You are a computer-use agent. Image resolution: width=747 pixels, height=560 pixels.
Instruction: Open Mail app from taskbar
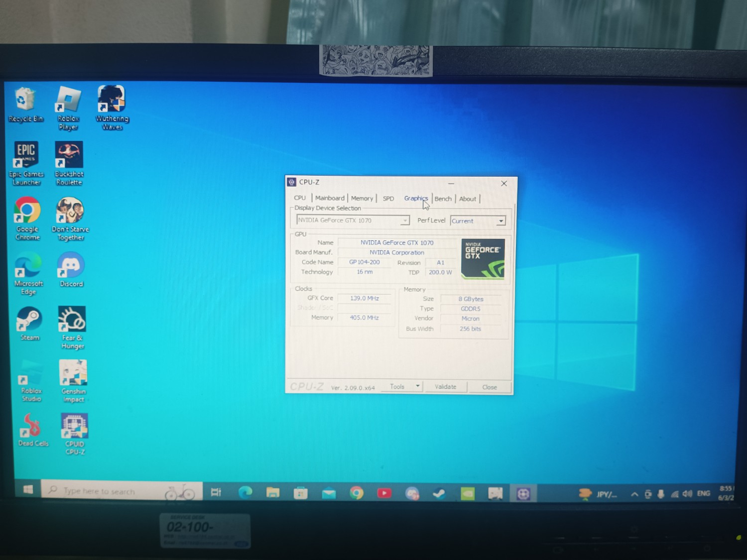pyautogui.click(x=329, y=493)
